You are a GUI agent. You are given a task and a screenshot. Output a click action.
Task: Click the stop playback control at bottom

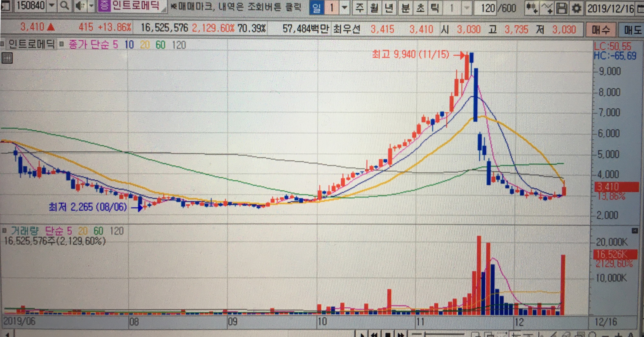tap(388, 335)
